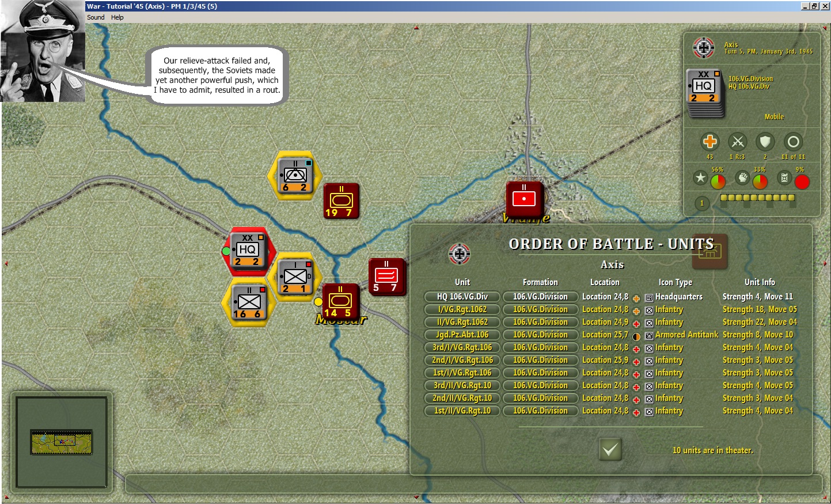Select the infantry counter marked 2-1
This screenshot has height=504, width=831.
(x=295, y=276)
